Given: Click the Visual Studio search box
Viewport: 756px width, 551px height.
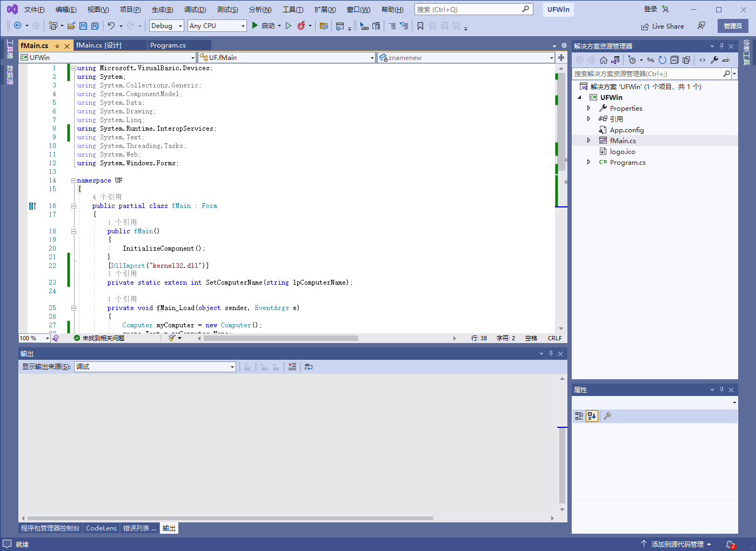Looking at the screenshot, I should (473, 9).
